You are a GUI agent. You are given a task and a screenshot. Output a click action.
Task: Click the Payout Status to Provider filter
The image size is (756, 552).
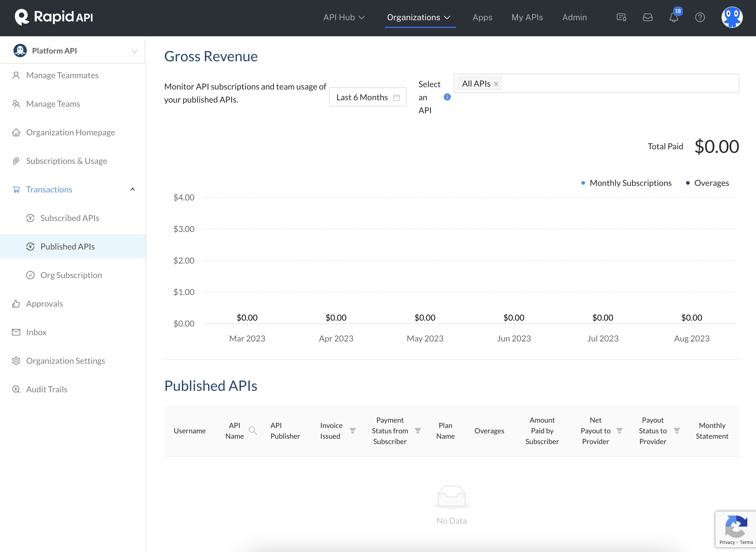(677, 431)
